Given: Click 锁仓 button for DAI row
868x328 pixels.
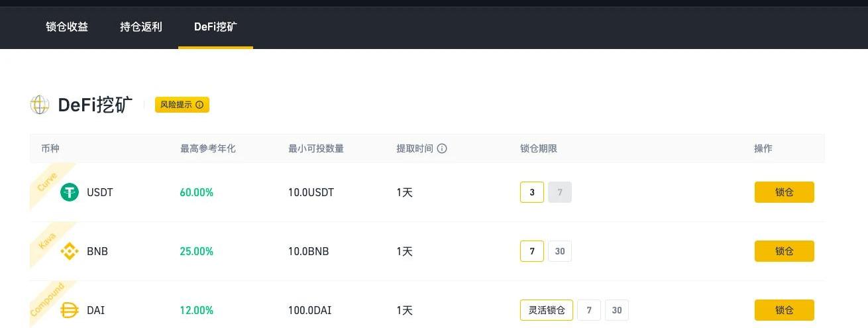Looking at the screenshot, I should coord(785,310).
